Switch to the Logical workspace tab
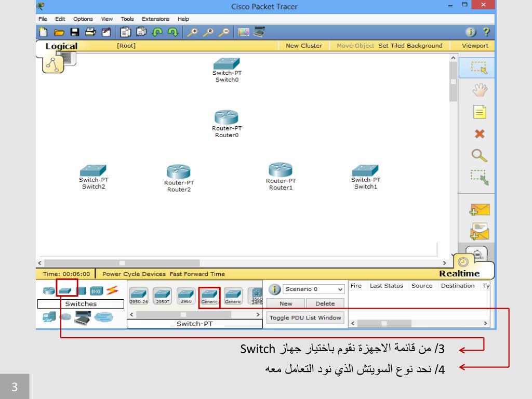The image size is (532, 399). point(61,46)
